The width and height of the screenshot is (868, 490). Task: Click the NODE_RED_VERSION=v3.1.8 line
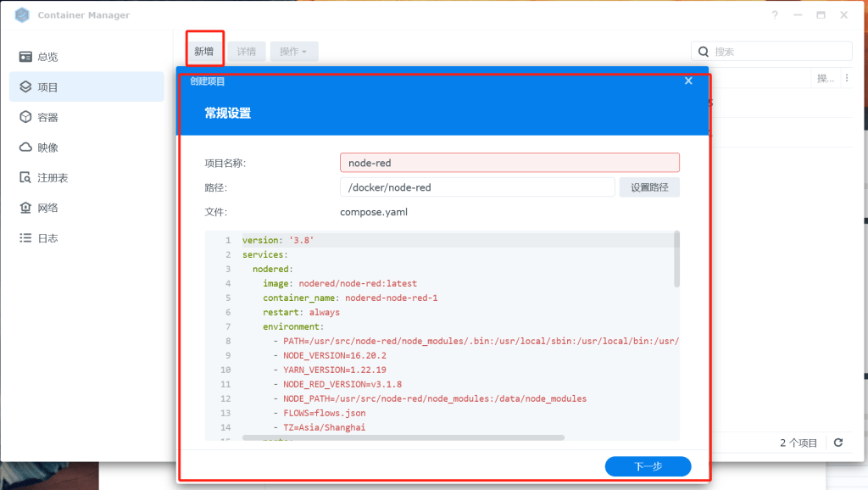point(342,384)
